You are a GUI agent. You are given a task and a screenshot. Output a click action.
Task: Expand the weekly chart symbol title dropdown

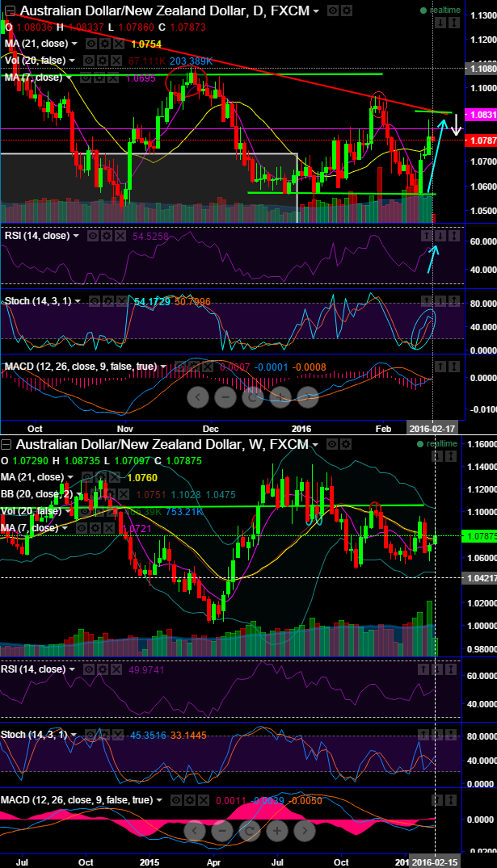(x=315, y=445)
